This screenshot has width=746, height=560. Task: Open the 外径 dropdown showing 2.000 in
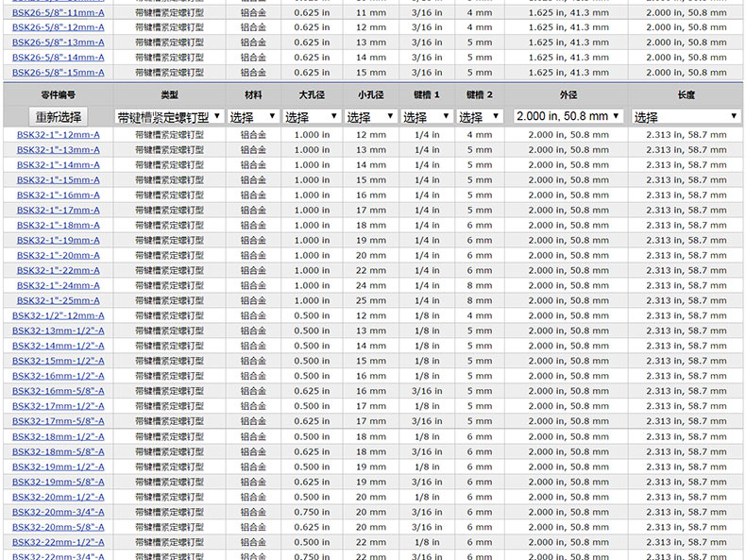click(568, 116)
